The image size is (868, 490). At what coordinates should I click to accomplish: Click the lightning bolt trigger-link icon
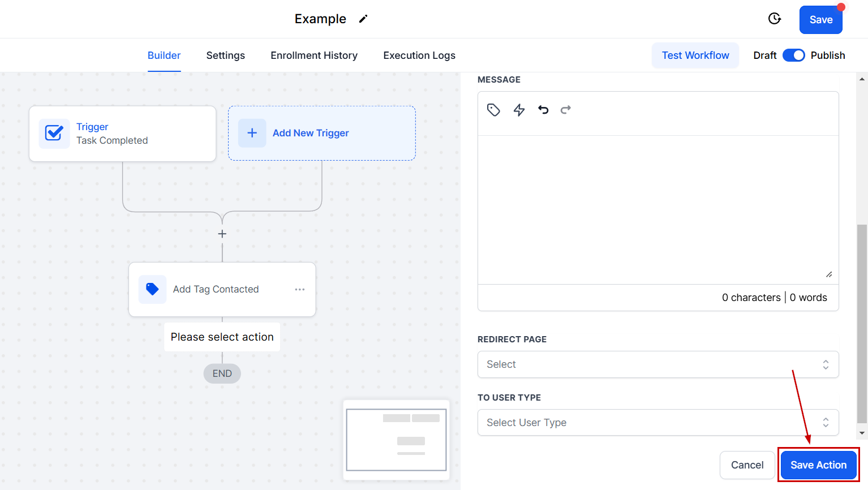pos(519,110)
